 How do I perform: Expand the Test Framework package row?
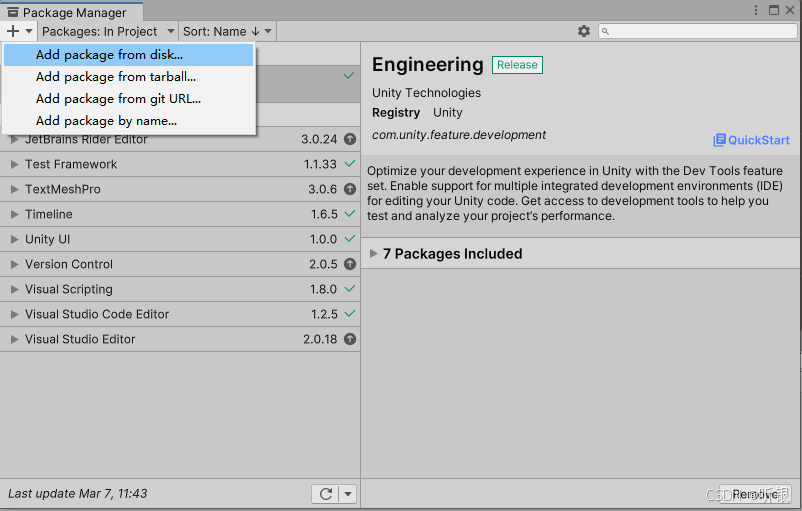(14, 164)
